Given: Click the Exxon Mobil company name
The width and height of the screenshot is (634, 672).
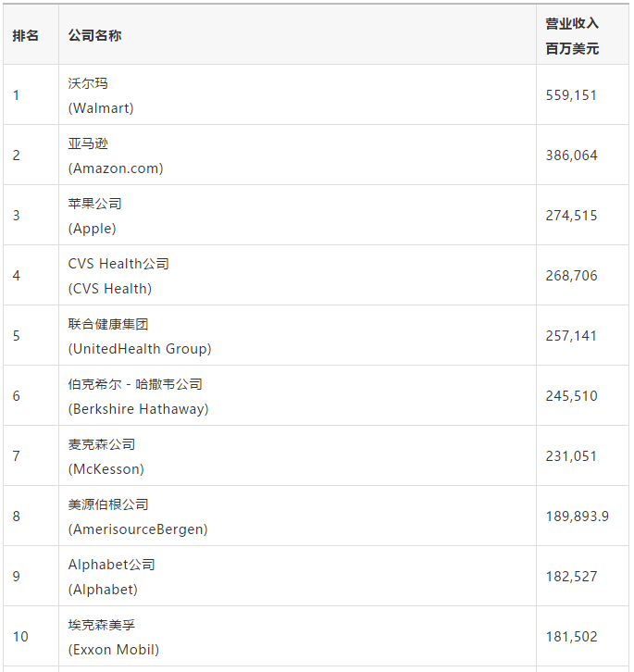Looking at the screenshot, I should (x=113, y=637).
